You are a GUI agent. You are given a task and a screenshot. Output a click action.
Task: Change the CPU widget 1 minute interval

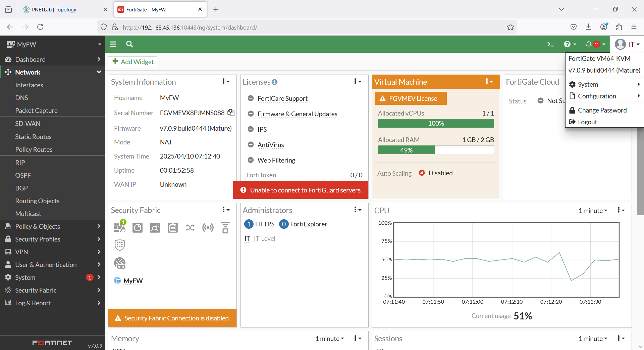(x=593, y=211)
